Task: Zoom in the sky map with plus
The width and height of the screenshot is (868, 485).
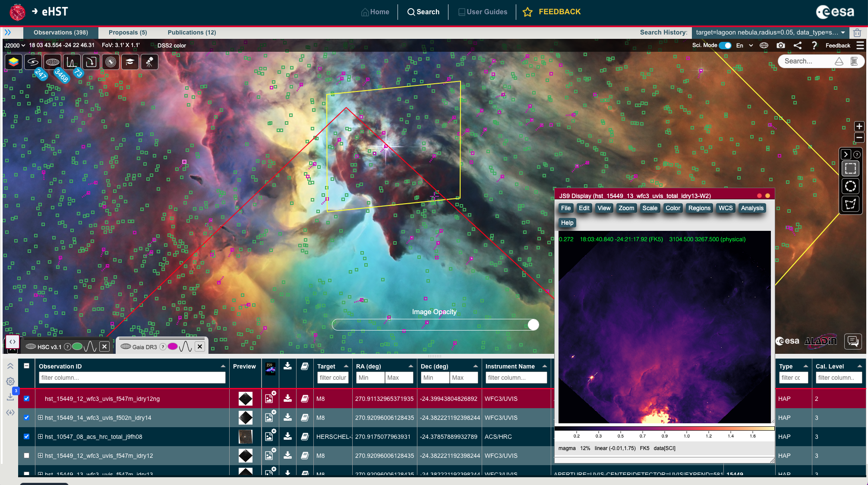Action: click(x=859, y=126)
